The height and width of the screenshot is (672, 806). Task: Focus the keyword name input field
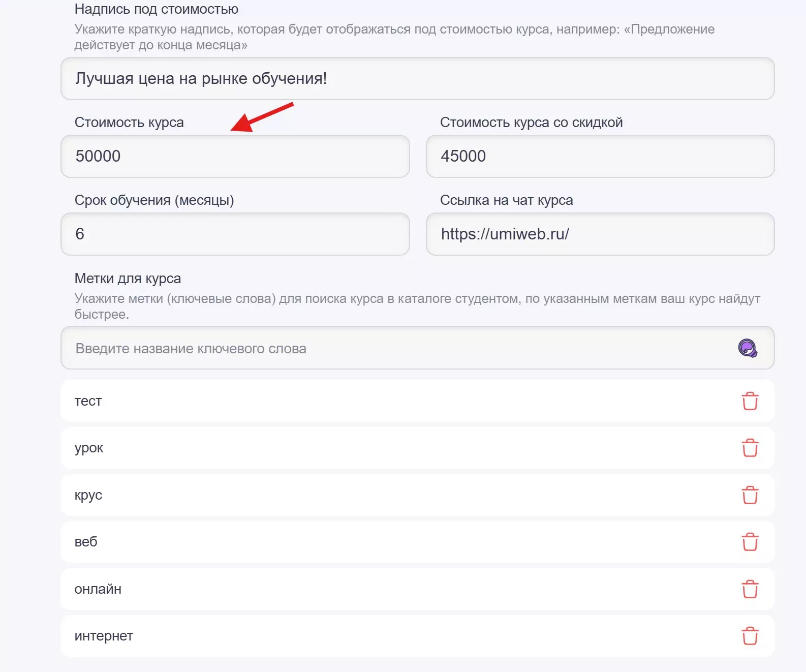click(x=396, y=348)
